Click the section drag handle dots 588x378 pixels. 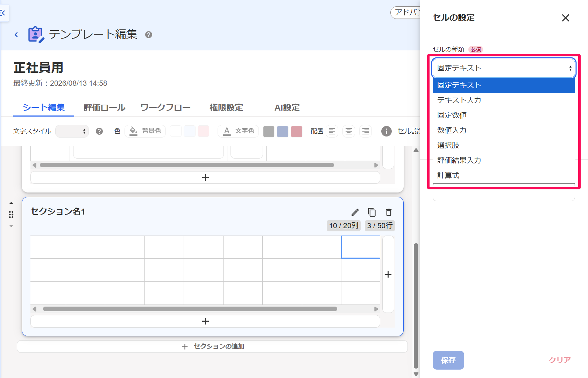[11, 215]
